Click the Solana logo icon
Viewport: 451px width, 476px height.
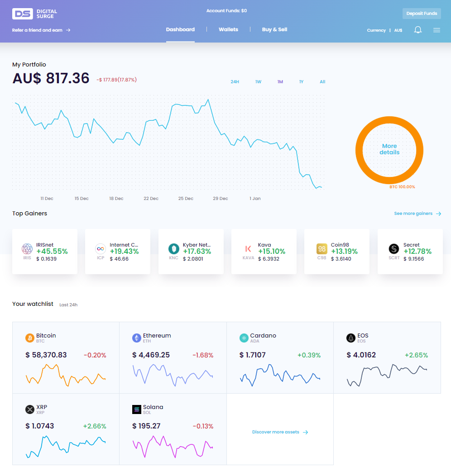tap(137, 409)
